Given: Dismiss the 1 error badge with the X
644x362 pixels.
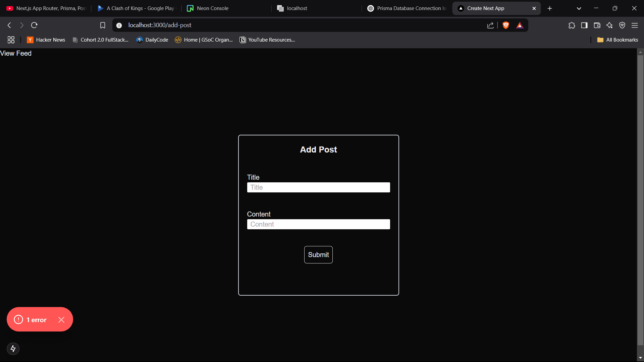Looking at the screenshot, I should pyautogui.click(x=61, y=320).
